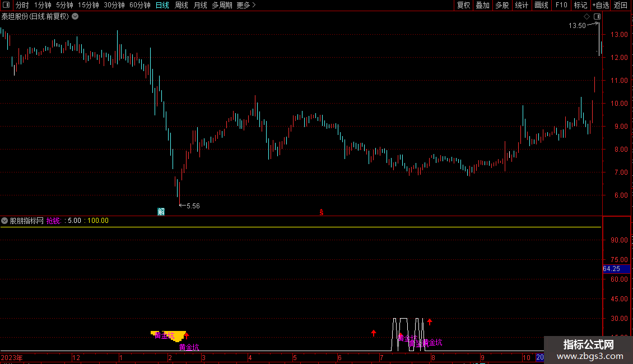This screenshot has height=364, width=633.
Task: Click the 解 unlock marker icon
Action: pos(161,212)
